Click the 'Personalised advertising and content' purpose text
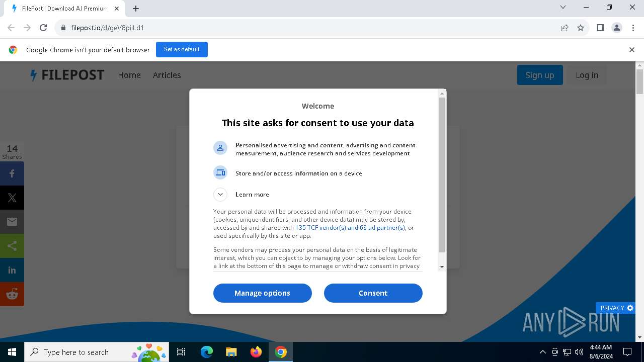Screen dimensions: 644x362 point(326,149)
